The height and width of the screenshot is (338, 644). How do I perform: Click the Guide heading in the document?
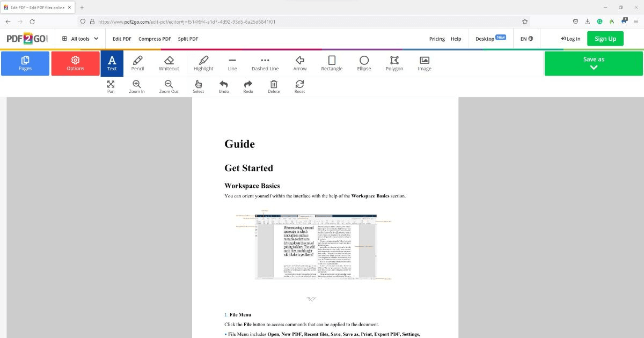pyautogui.click(x=239, y=144)
